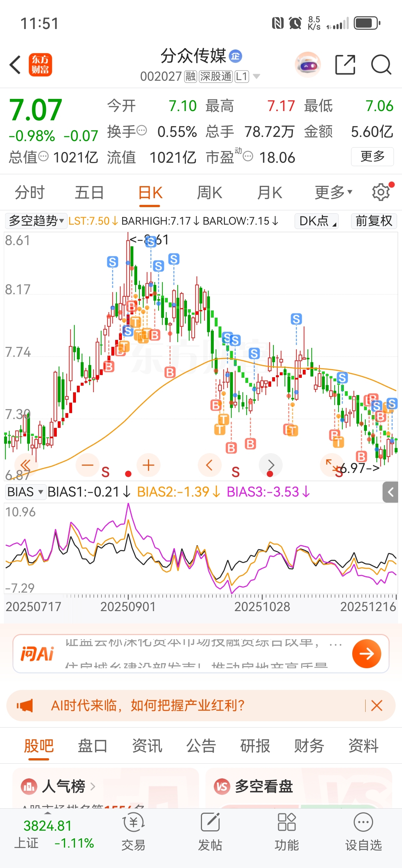Open the 人气榜 ranking icon

[29, 786]
